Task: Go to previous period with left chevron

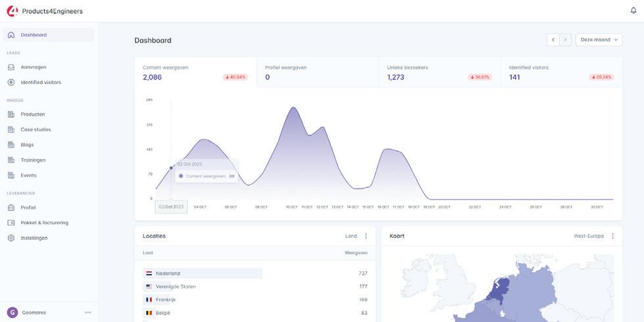Action: (x=553, y=40)
